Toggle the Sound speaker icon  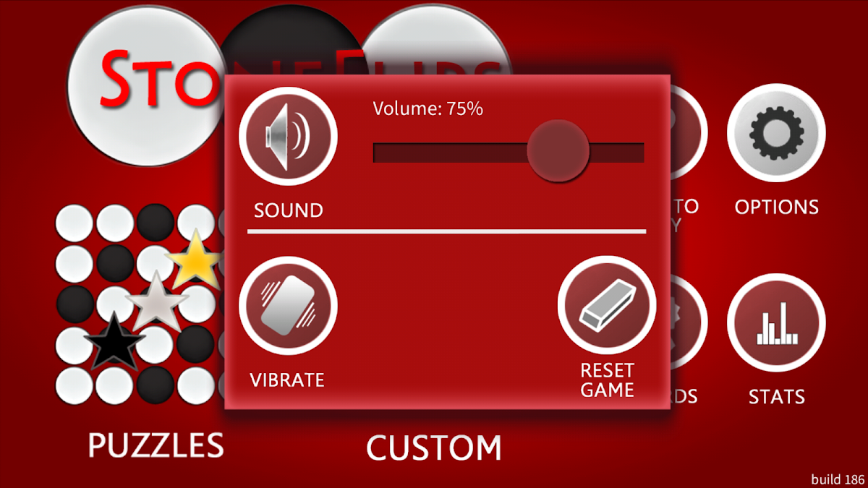(289, 136)
